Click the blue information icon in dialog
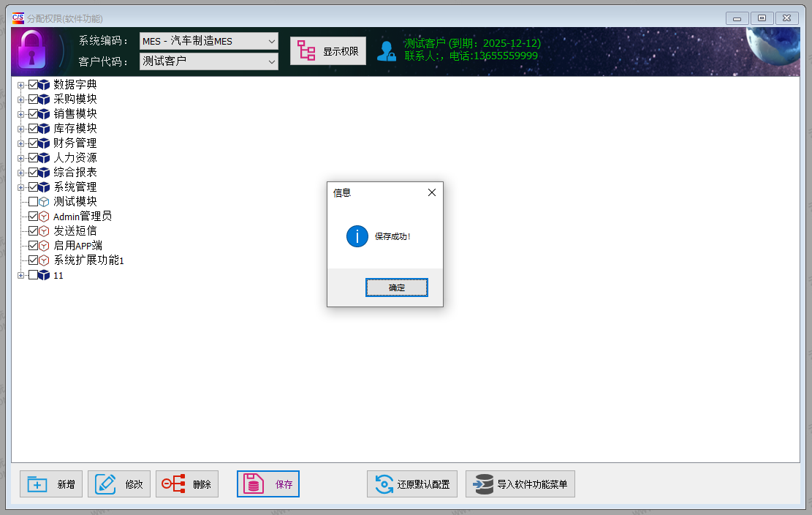The image size is (812, 515). [357, 236]
